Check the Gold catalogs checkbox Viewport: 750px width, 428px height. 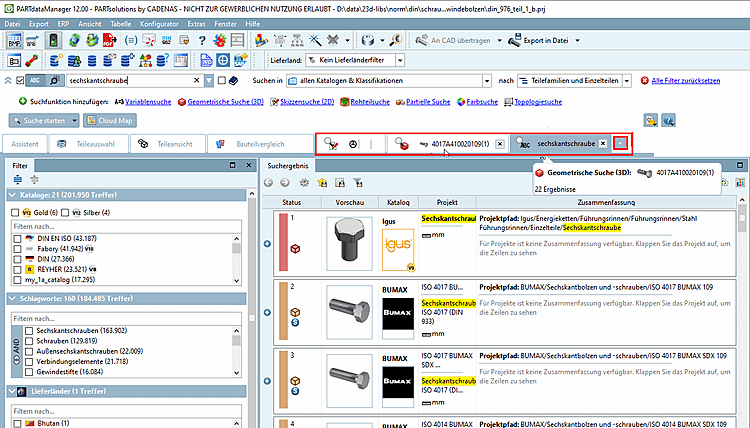pyautogui.click(x=15, y=212)
